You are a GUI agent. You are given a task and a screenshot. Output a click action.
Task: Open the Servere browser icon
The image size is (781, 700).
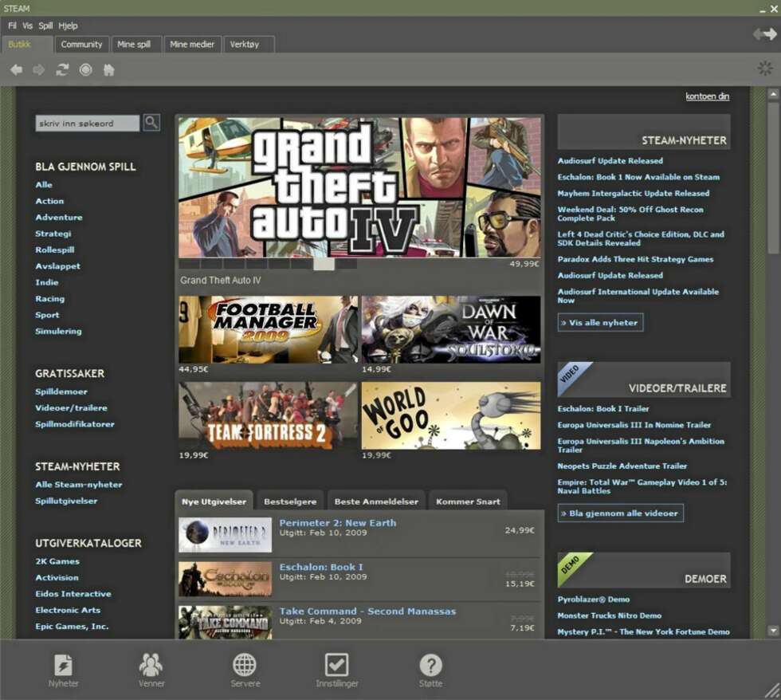coord(245,671)
